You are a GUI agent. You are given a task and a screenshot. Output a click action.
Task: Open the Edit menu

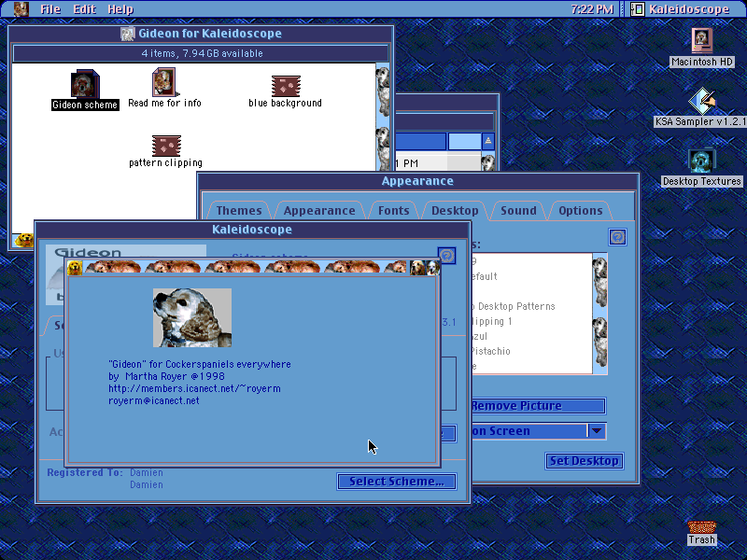[84, 9]
